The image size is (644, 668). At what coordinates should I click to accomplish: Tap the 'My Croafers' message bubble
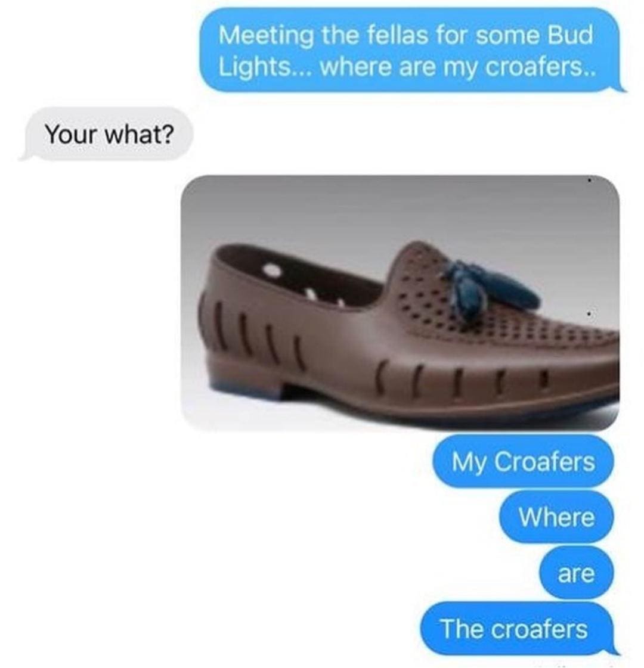pos(523,461)
